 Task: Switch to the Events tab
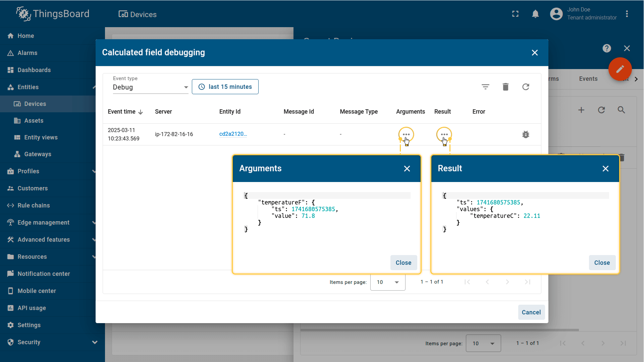[588, 79]
